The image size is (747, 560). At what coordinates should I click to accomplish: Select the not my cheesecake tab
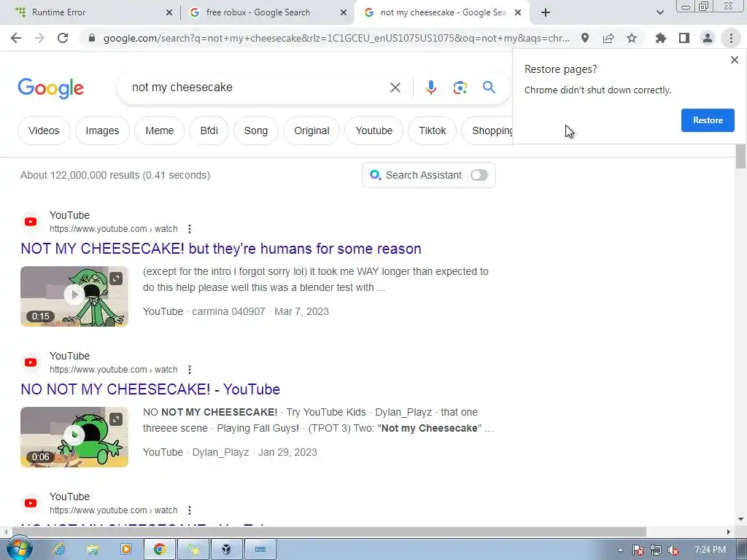(442, 12)
